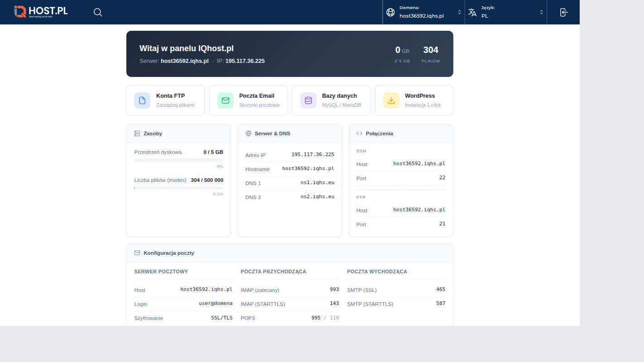Open the Konta FTP card

(165, 100)
